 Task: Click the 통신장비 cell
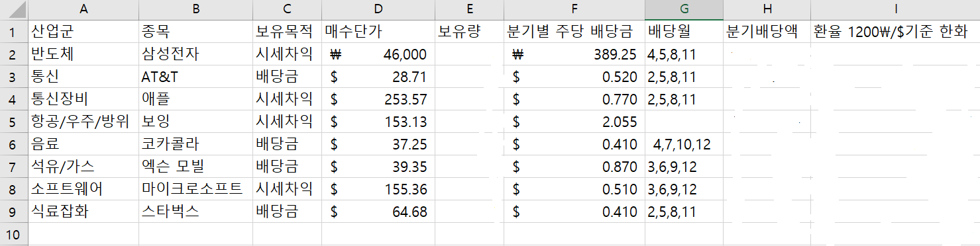click(83, 99)
